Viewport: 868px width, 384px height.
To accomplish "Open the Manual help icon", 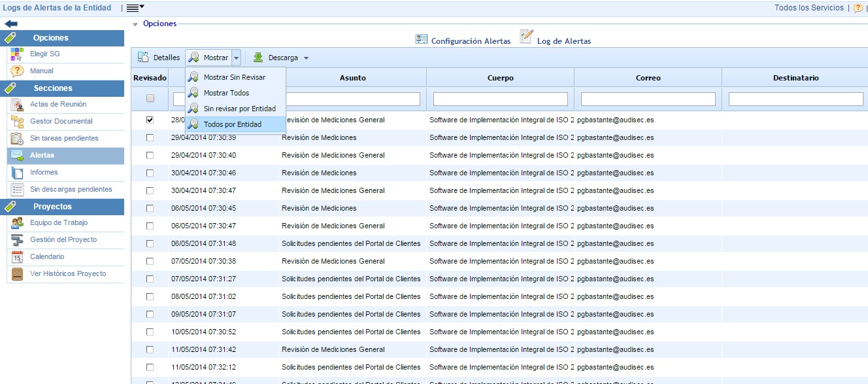I will [x=18, y=71].
